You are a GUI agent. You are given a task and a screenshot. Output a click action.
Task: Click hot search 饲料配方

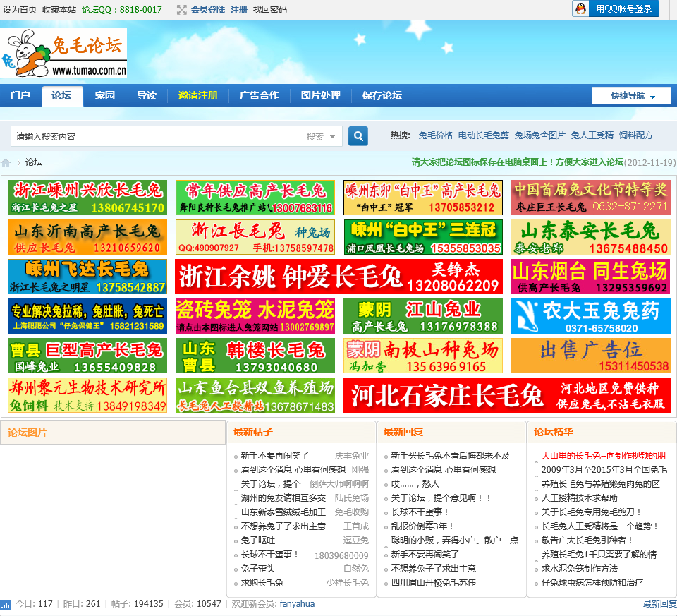pyautogui.click(x=635, y=135)
